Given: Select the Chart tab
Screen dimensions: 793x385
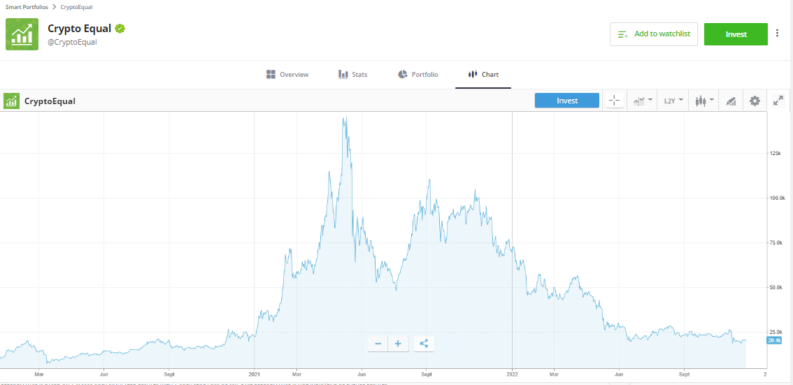Looking at the screenshot, I should (x=483, y=74).
